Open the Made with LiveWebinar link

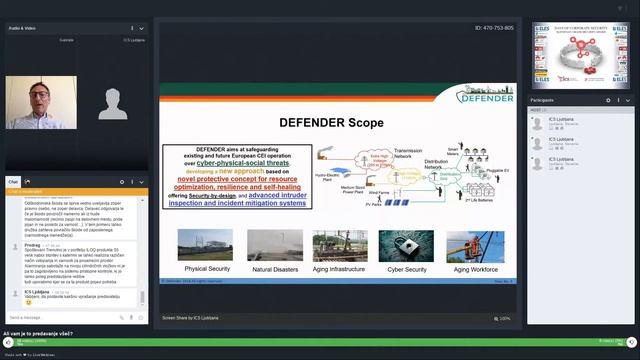coord(29,355)
